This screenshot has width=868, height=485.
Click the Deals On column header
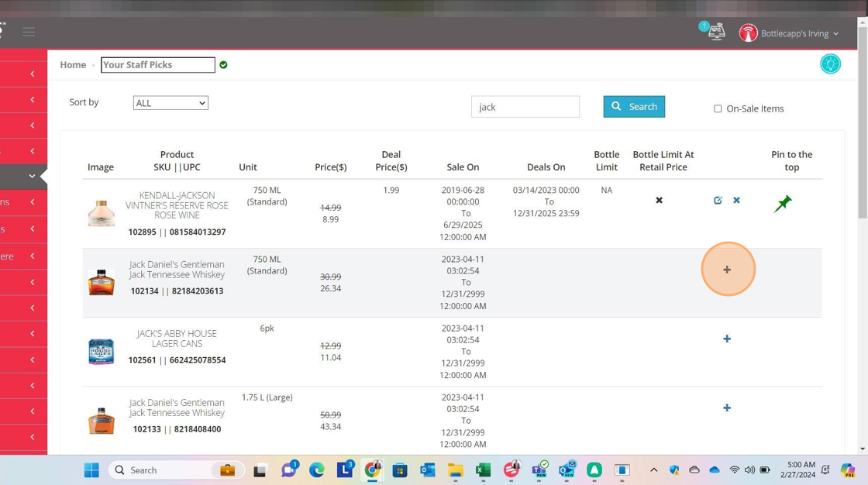point(546,167)
